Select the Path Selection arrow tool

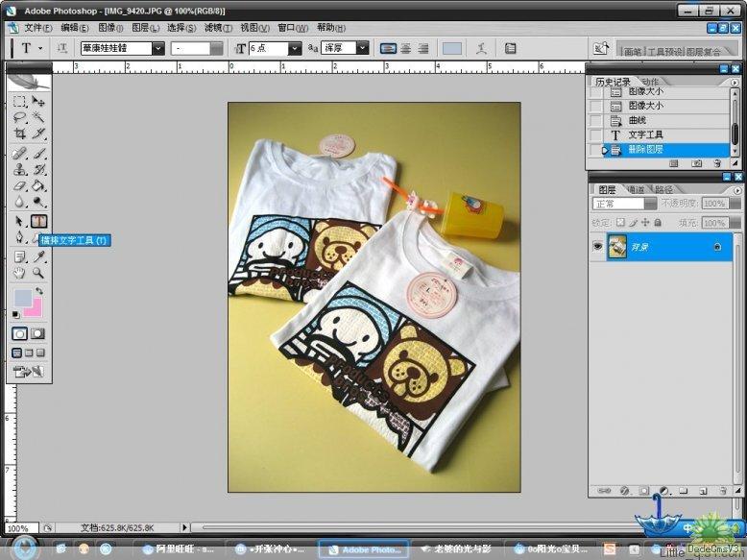click(x=19, y=221)
